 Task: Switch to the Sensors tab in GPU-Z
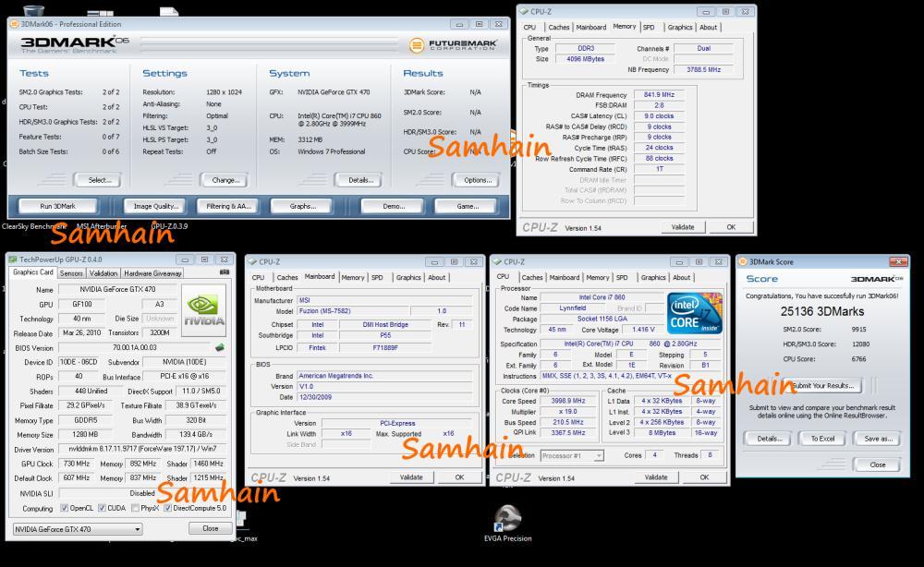(x=71, y=273)
